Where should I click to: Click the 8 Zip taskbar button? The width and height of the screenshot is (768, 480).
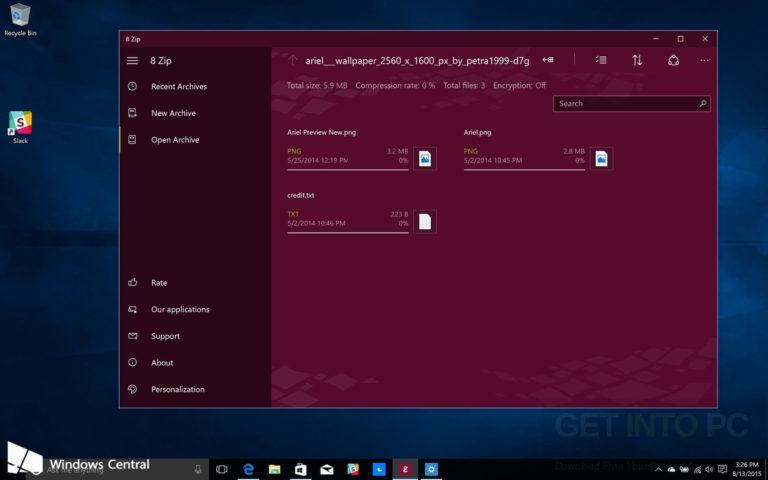(405, 469)
